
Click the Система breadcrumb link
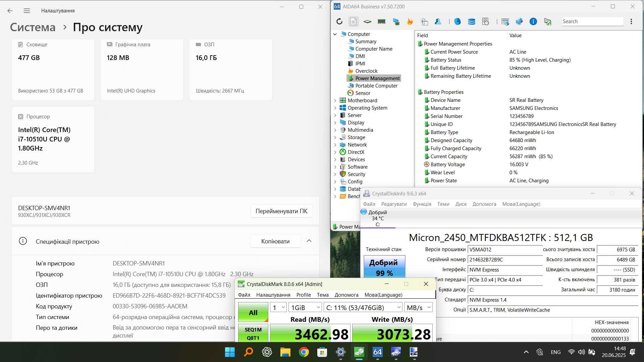coord(33,27)
